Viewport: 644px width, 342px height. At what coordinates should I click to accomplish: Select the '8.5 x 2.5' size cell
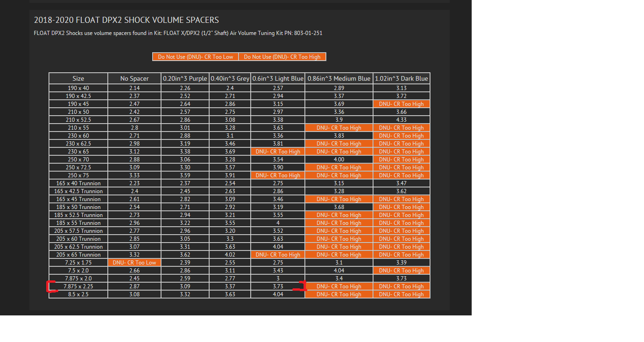pos(78,294)
